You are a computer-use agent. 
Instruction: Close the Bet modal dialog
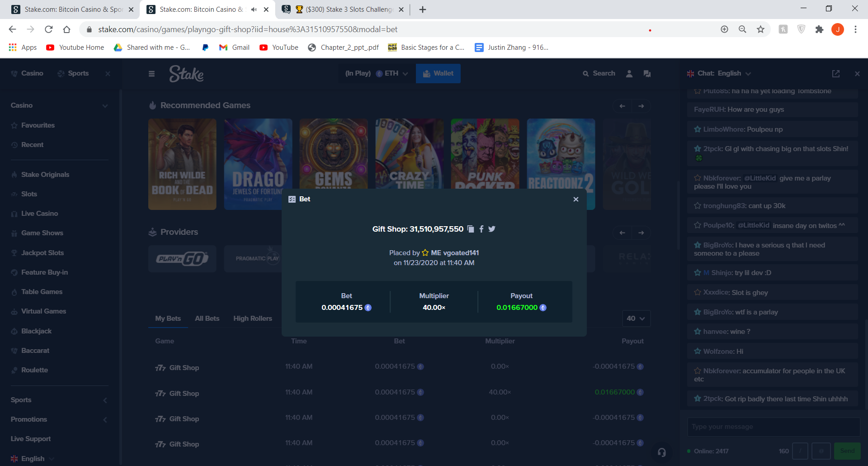coord(576,199)
